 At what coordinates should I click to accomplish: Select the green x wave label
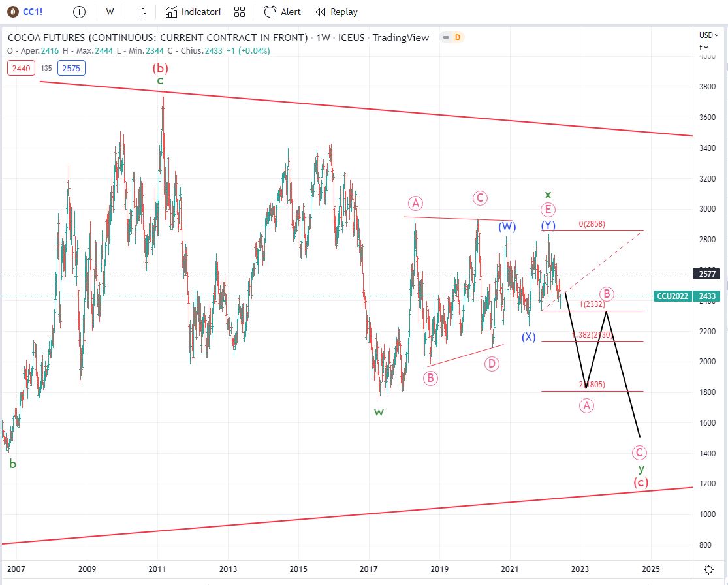tap(548, 195)
